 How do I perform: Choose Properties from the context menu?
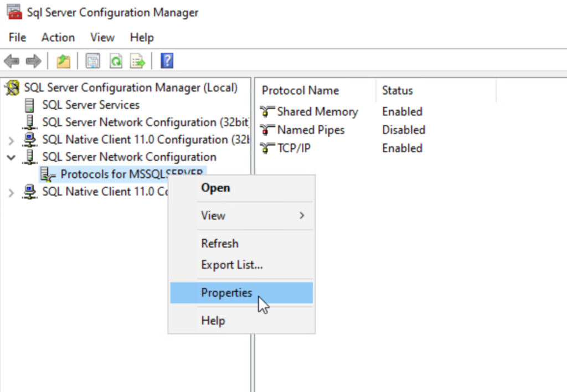tap(227, 293)
